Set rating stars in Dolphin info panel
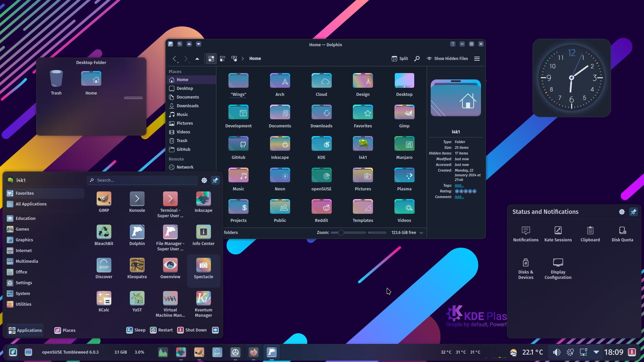Image resolution: width=644 pixels, height=362 pixels. click(466, 191)
